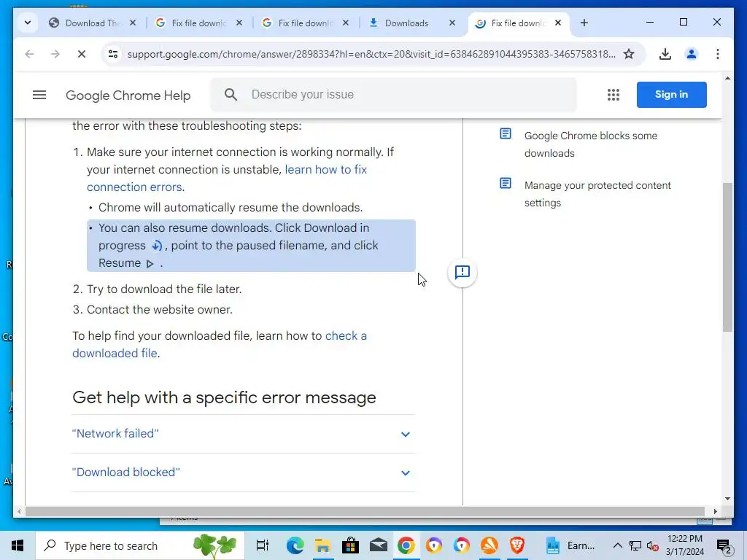Open File Explorer from taskbar

322,545
